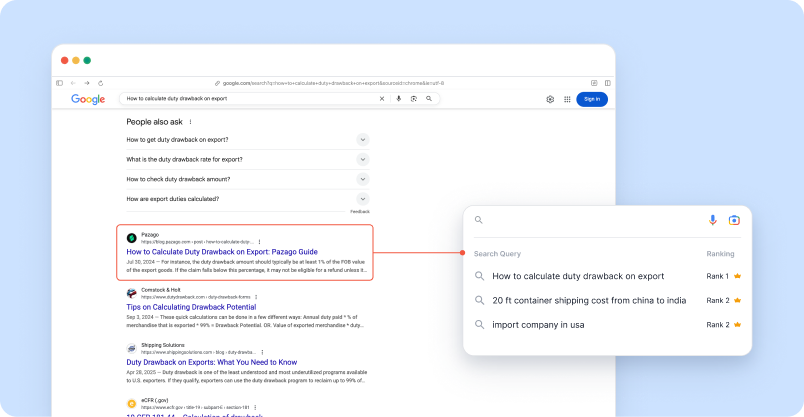Go forward using the browser forward arrow
Viewport: 804px width, 417px height.
87,83
